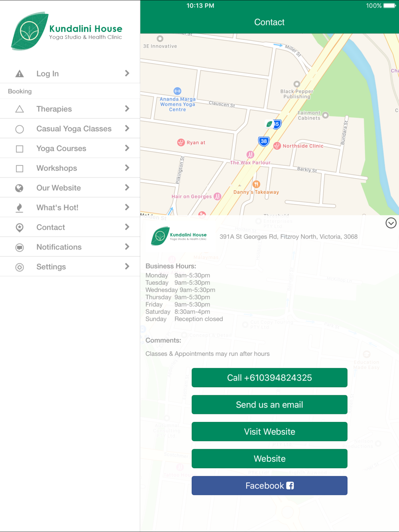The height and width of the screenshot is (532, 399).
Task: Tap the Barkly St label on map
Action: (307, 169)
